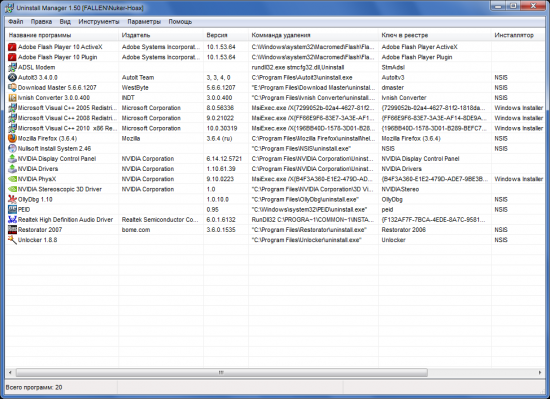Click 'Mozilla Firefox (3.6.4)' name text
Viewport: 550px width, 399px height.
pos(47,138)
